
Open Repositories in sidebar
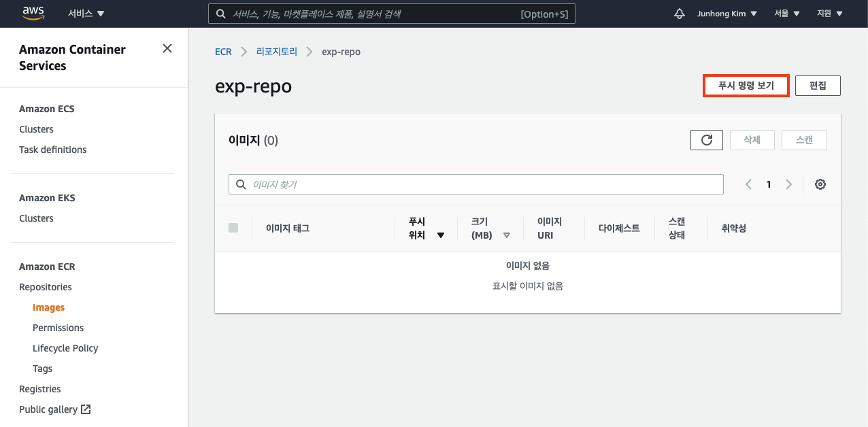(46, 287)
